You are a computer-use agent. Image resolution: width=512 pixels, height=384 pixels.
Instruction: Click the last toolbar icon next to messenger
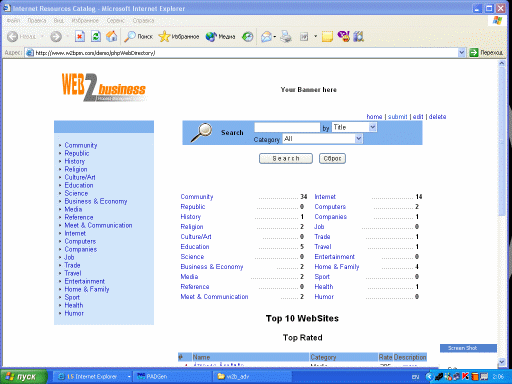[359, 36]
